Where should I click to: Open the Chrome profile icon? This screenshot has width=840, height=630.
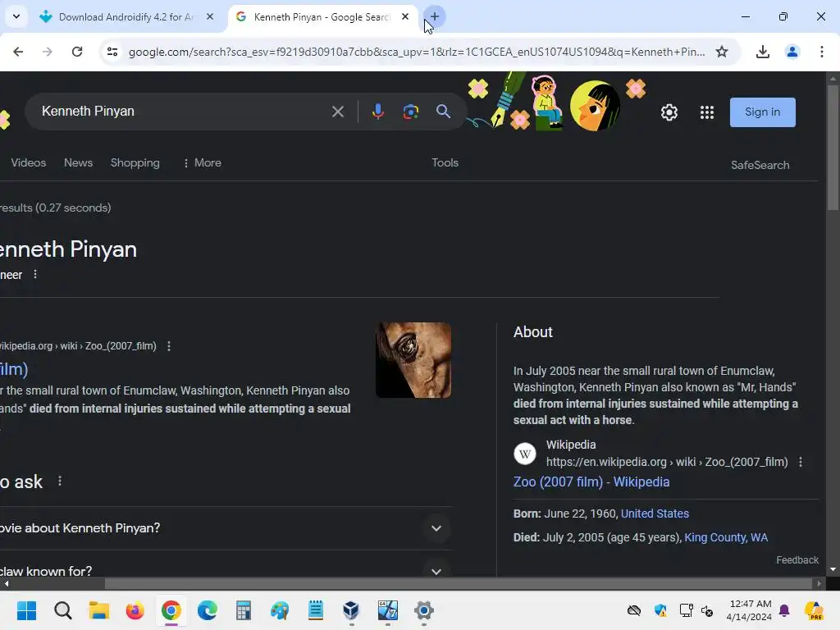point(792,52)
